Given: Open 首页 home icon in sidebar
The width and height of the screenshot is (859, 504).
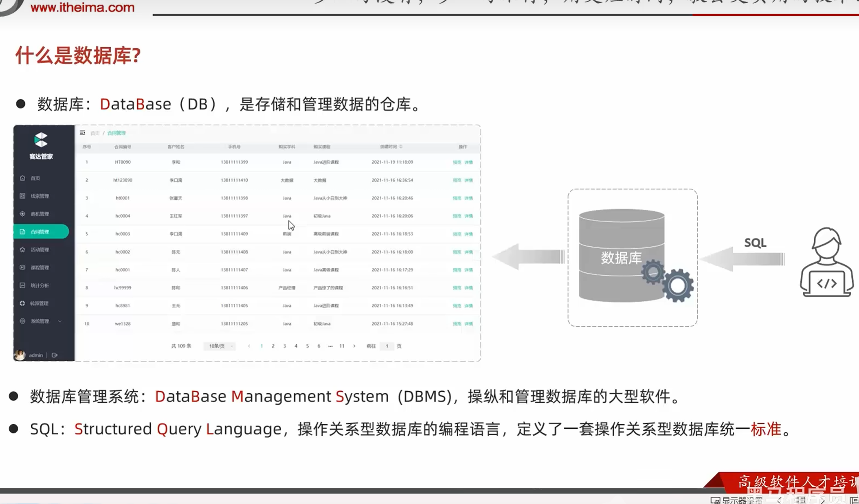Looking at the screenshot, I should 23,178.
